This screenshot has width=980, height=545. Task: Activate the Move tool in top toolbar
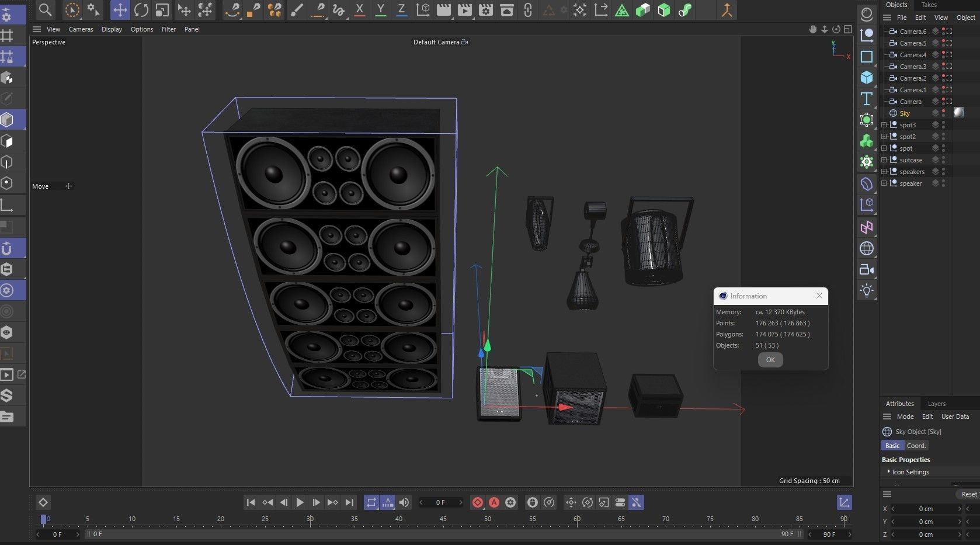click(x=120, y=9)
